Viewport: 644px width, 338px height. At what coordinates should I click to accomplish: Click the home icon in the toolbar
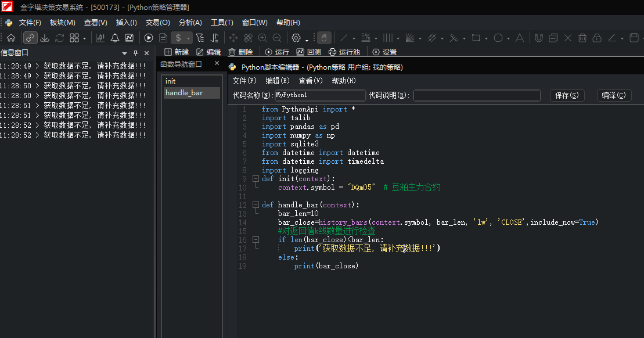(x=11, y=38)
